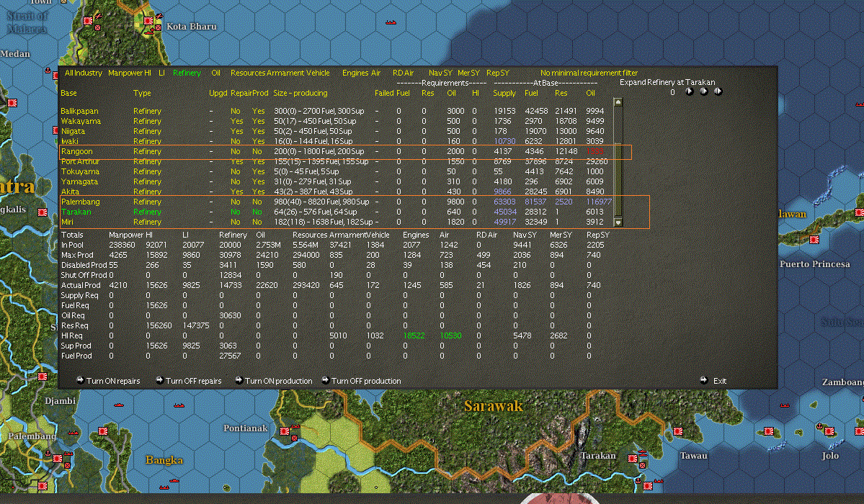864x504 pixels.
Task: Switch to the Armament filter tab
Action: pos(285,73)
